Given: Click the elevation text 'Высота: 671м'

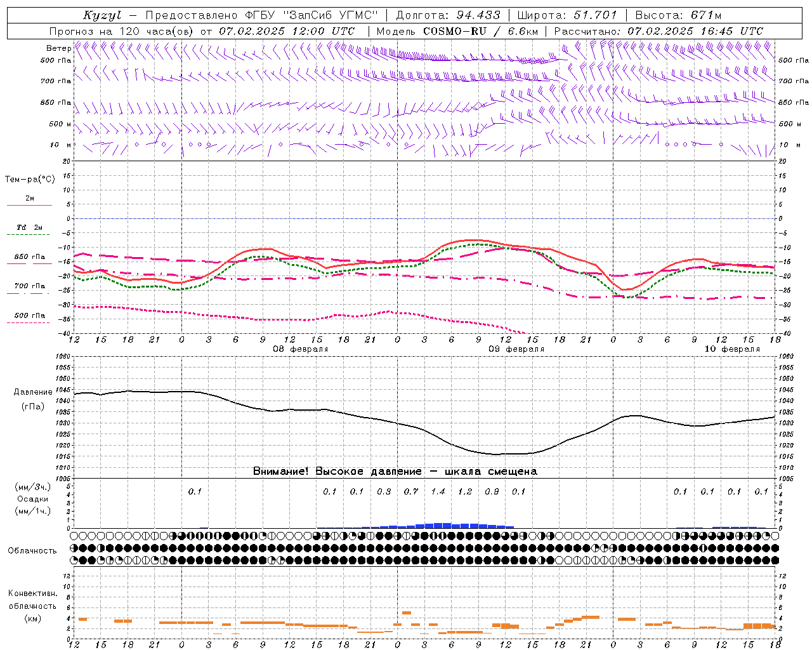Looking at the screenshot, I should [x=678, y=15].
